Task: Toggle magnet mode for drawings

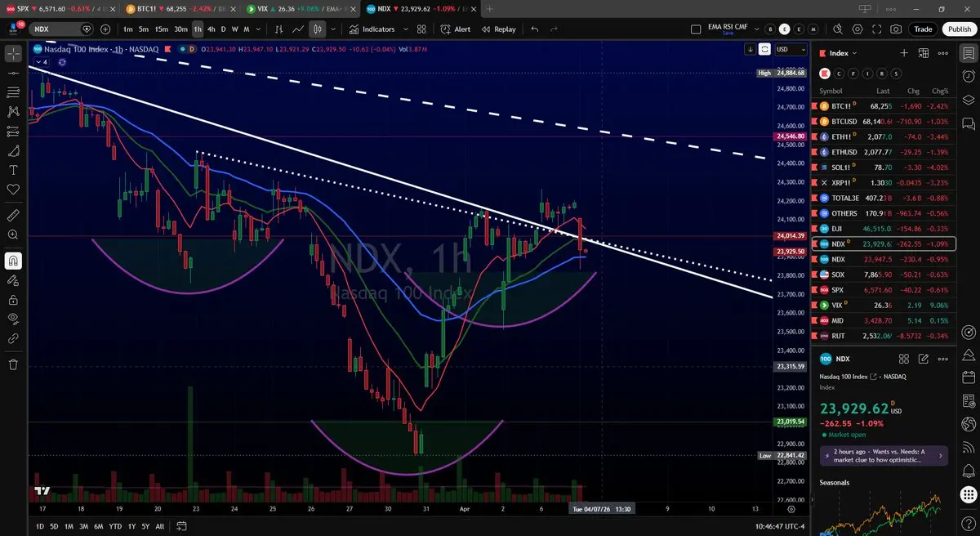Action: tap(13, 261)
